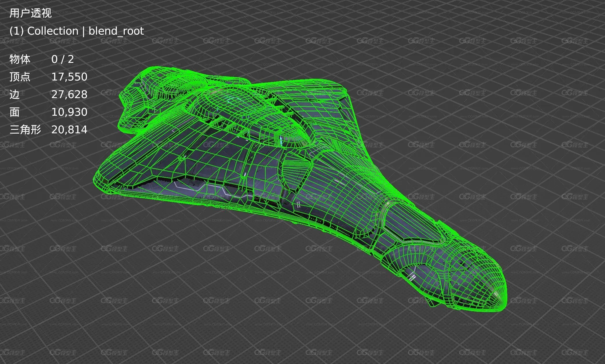Click the '物体' stats label

coord(20,59)
